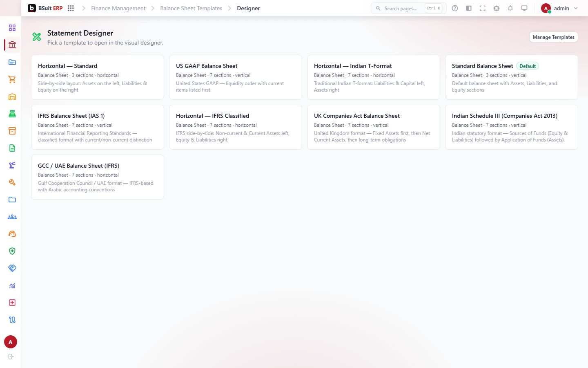Open the chart analytics icon in sidebar
Screen dimensions: 588x368
click(x=12, y=285)
